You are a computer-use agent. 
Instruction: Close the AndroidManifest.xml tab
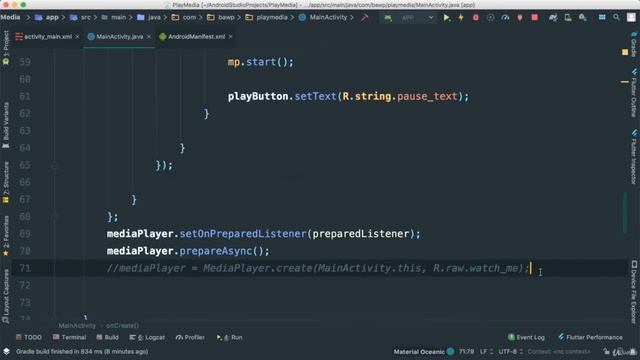pos(231,37)
